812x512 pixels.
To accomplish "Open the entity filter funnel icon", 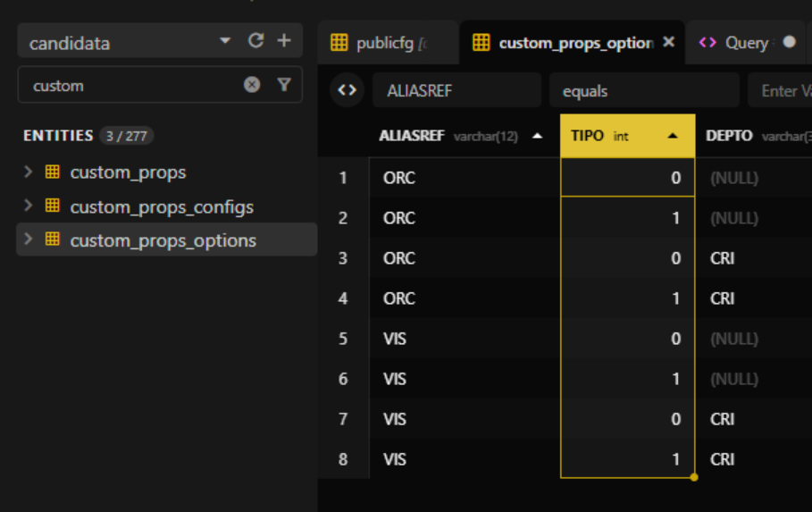I will [284, 85].
